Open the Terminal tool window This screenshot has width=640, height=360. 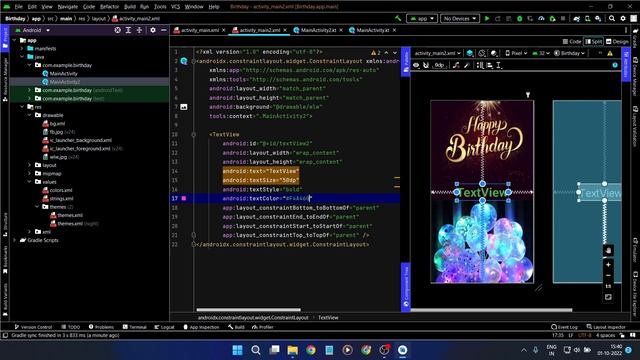coord(135,327)
